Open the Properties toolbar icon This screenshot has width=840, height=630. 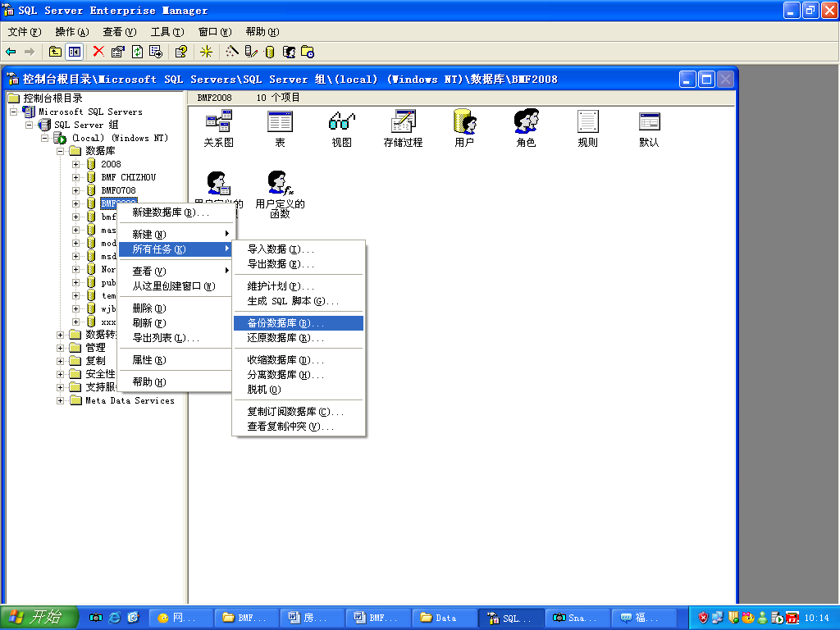click(x=117, y=52)
